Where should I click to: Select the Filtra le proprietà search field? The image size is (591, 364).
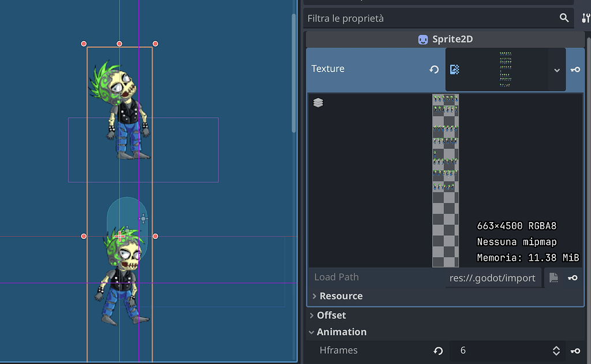(404, 18)
